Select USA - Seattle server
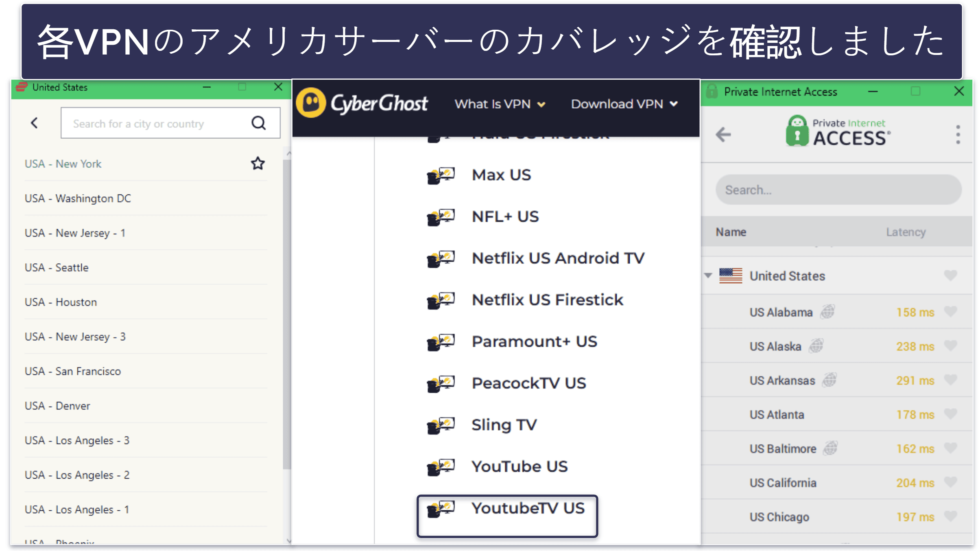980x551 pixels. click(146, 268)
